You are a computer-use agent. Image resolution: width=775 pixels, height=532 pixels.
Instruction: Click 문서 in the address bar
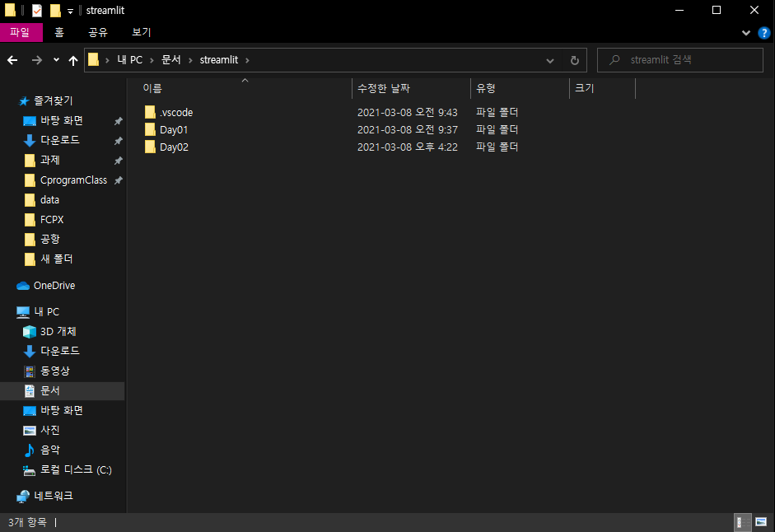pyautogui.click(x=171, y=60)
